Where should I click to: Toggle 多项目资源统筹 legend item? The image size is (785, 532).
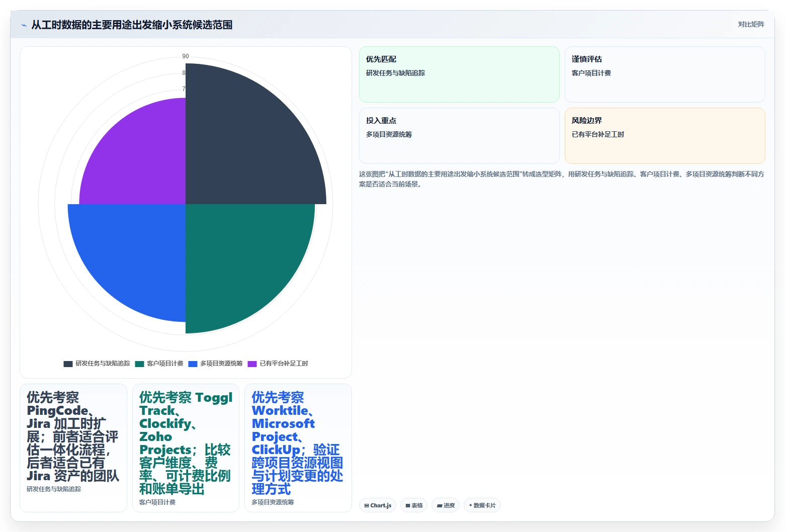tap(215, 364)
